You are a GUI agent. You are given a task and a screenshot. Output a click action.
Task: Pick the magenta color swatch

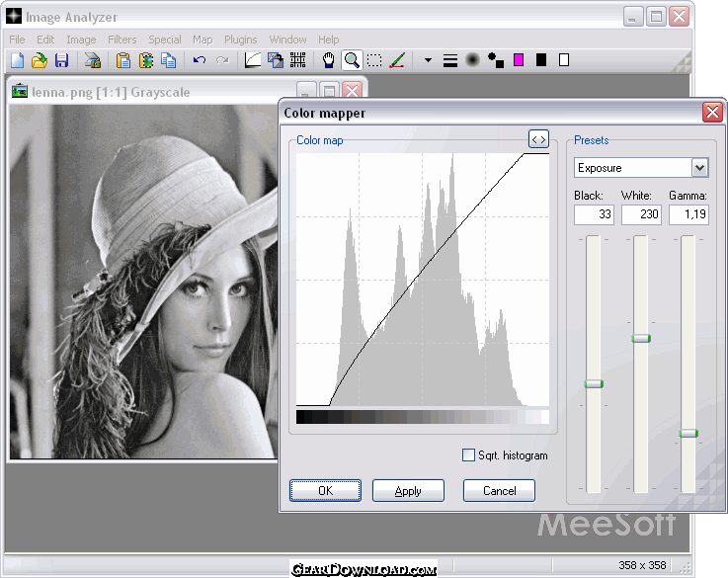tap(519, 60)
